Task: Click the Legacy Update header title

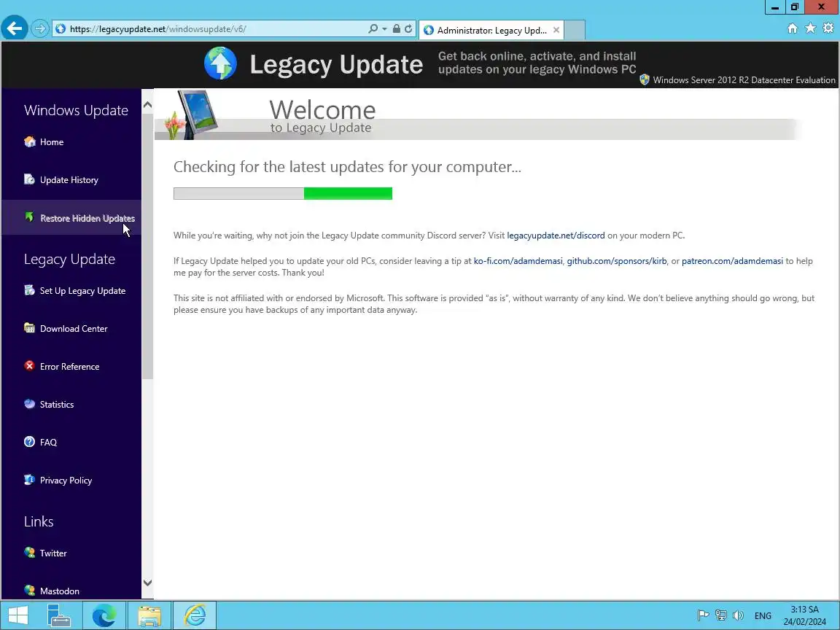Action: point(336,64)
